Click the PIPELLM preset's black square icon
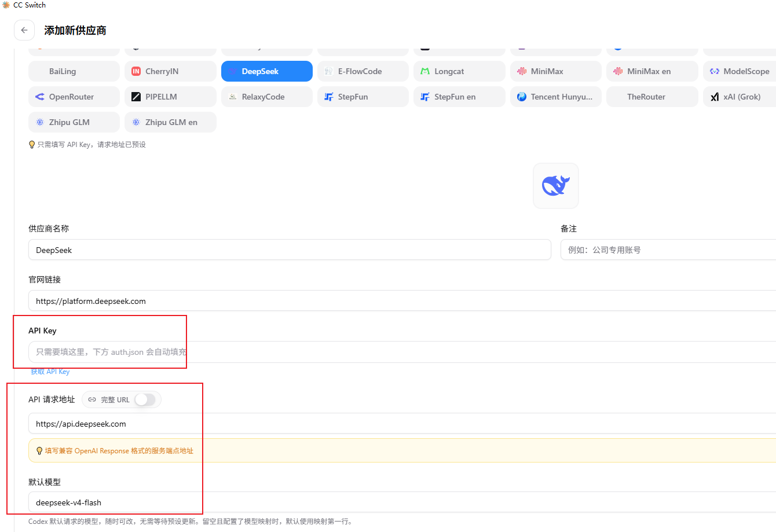The image size is (776, 532). click(136, 97)
